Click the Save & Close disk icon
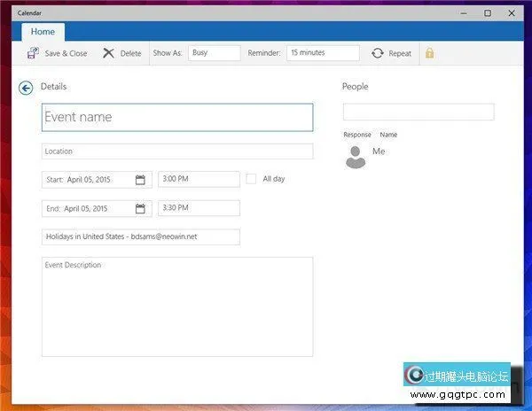 33,53
